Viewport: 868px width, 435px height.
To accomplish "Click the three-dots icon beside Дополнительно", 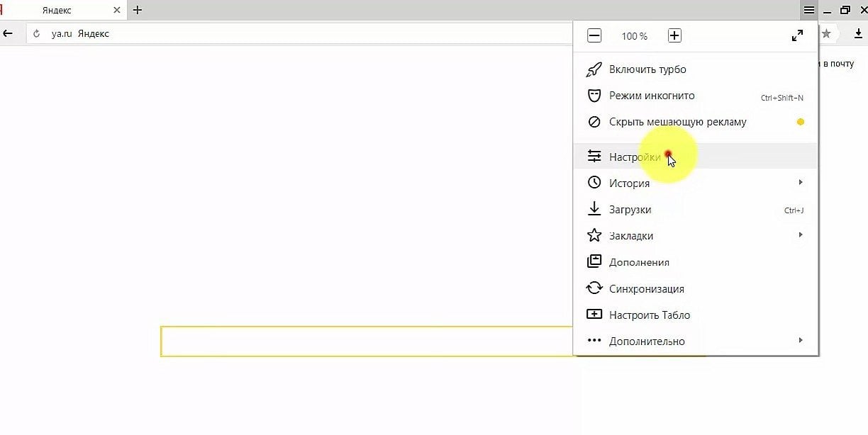I will click(594, 341).
